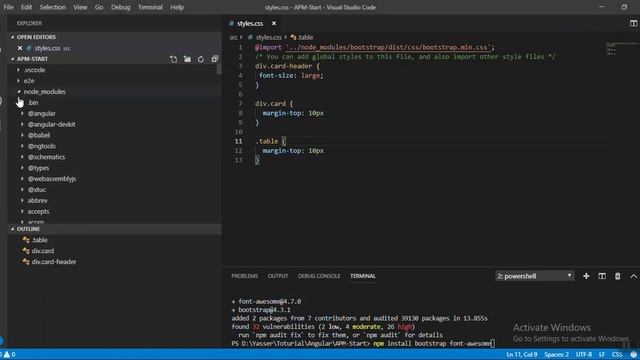Open Help menu
The height and width of the screenshot is (360, 640).
pyautogui.click(x=177, y=7)
